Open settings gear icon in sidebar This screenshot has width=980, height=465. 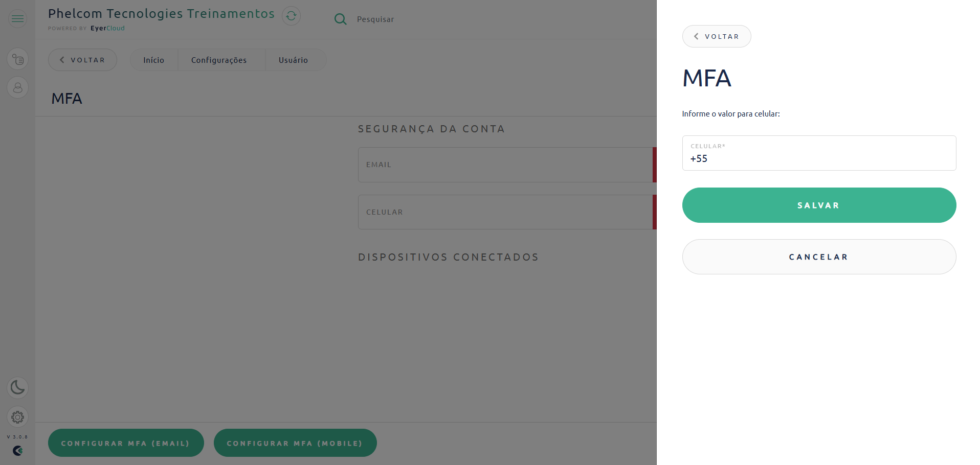[17, 417]
